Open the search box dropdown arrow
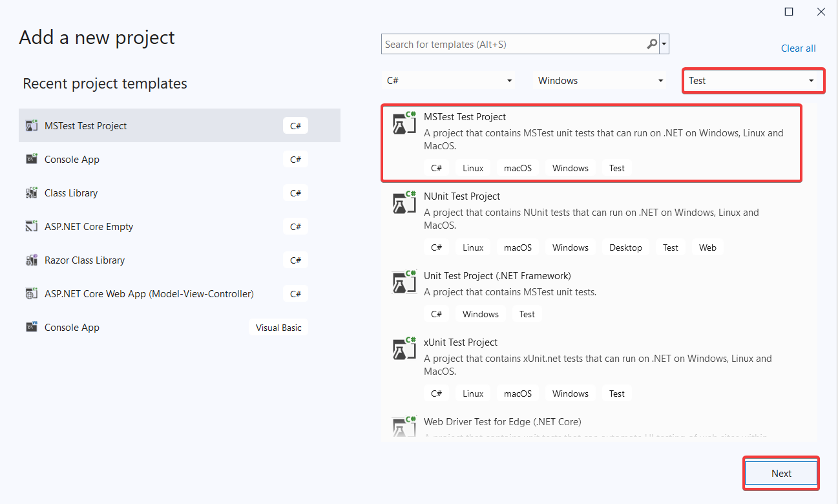The width and height of the screenshot is (838, 504). 664,45
